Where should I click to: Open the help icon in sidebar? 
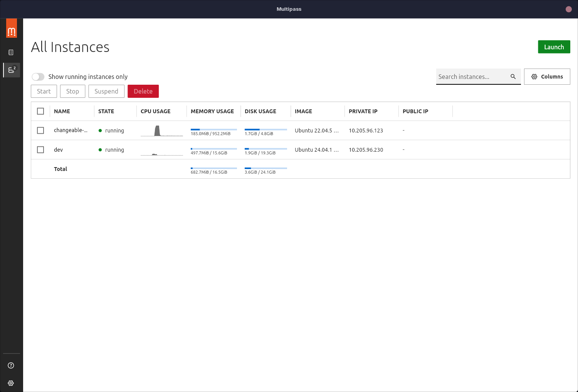pyautogui.click(x=11, y=365)
